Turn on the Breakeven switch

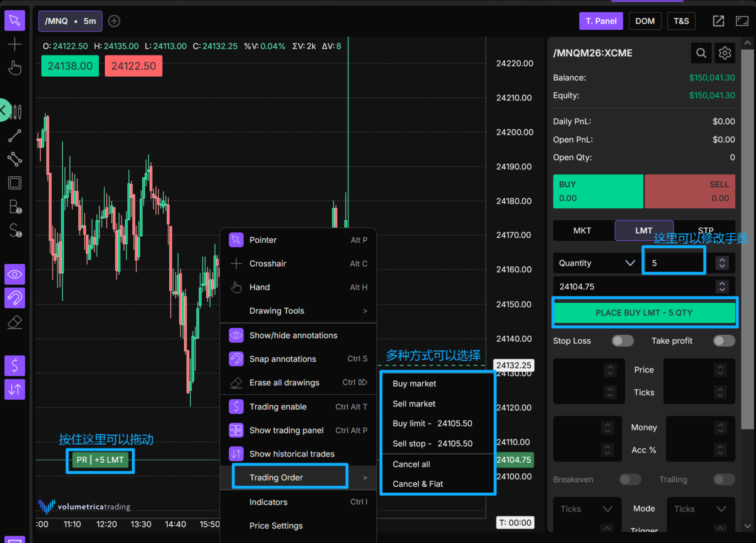pos(629,479)
